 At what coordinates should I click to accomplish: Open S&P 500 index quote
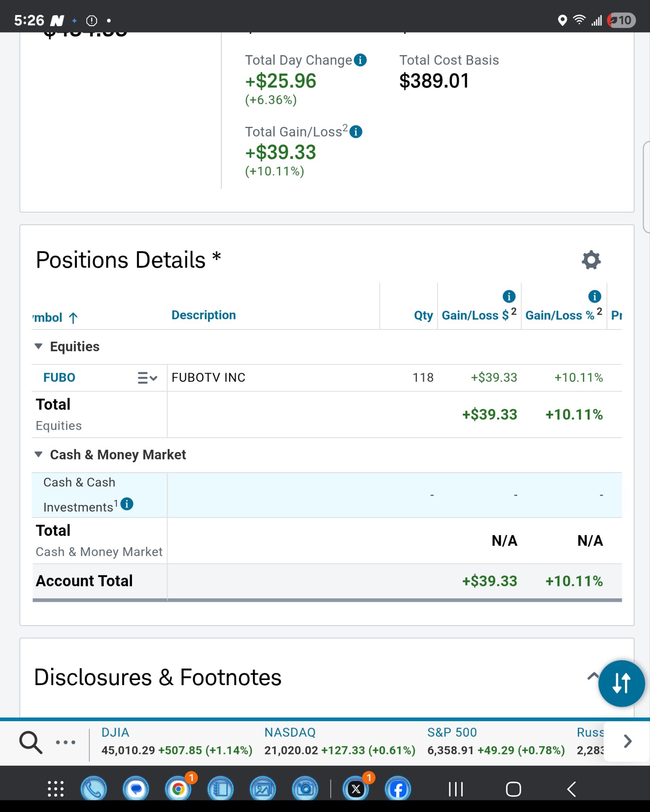pyautogui.click(x=496, y=741)
